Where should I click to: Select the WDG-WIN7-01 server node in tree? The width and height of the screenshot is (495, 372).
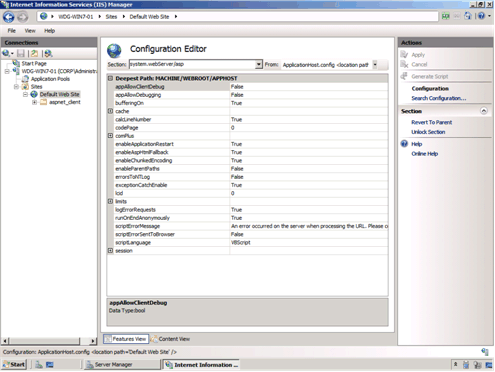coord(59,71)
